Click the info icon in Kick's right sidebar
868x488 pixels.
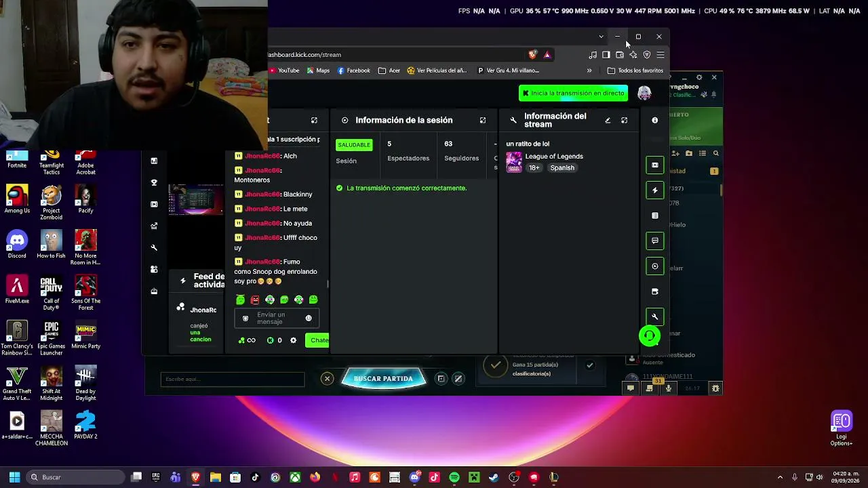(655, 121)
